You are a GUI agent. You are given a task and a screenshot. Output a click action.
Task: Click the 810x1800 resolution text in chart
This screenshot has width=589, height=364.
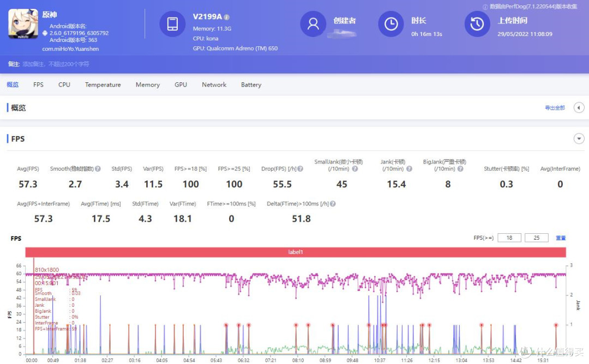point(47,270)
